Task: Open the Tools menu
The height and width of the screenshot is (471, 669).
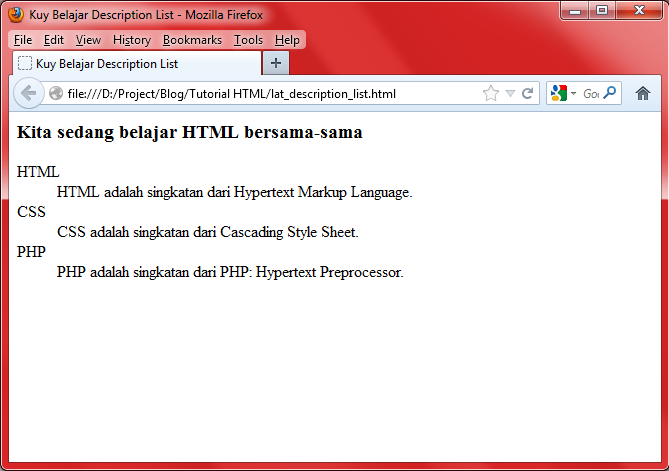Action: tap(248, 40)
